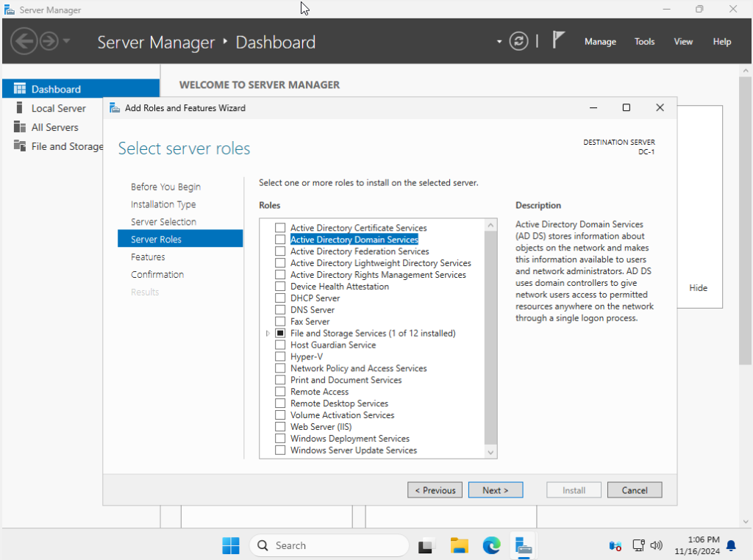Screen dimensions: 753x560
Task: Toggle File and Storage Services checkbox
Action: 280,333
